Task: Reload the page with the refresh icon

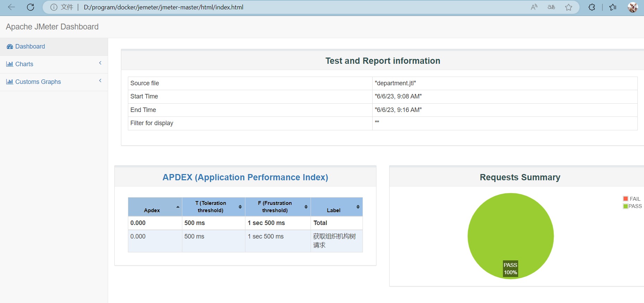Action: point(31,7)
